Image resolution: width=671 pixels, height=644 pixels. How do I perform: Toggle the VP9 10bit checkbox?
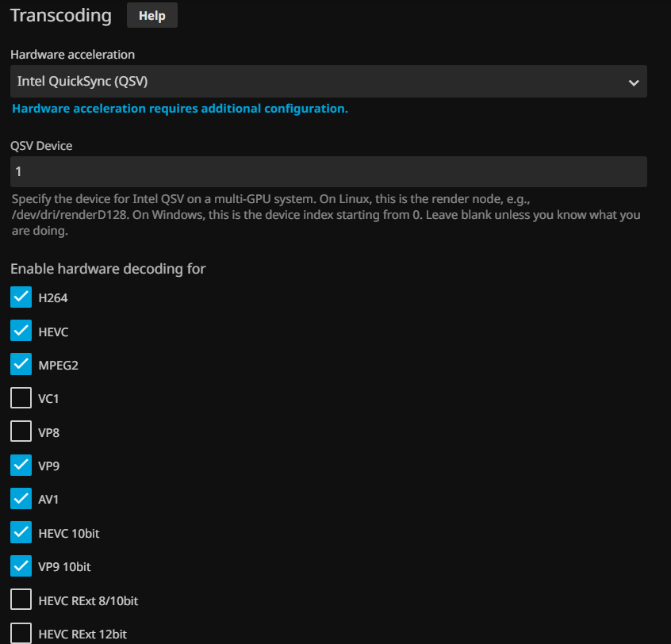point(21,567)
